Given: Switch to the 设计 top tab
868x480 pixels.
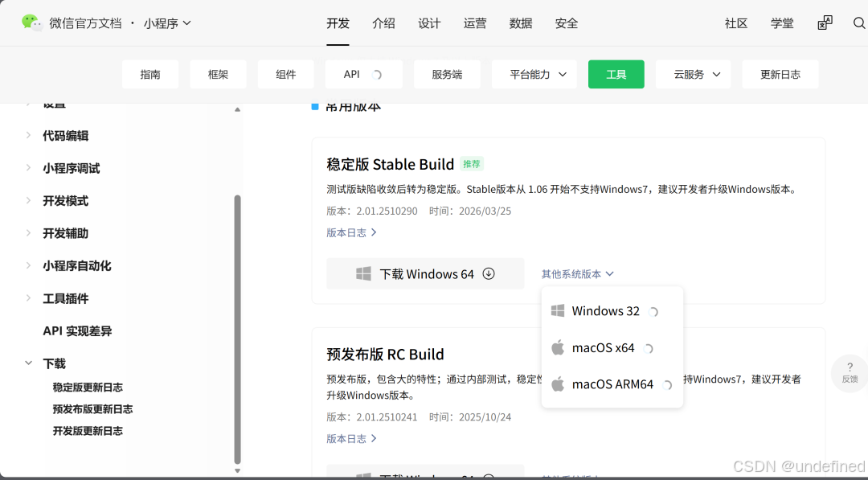Looking at the screenshot, I should click(429, 23).
